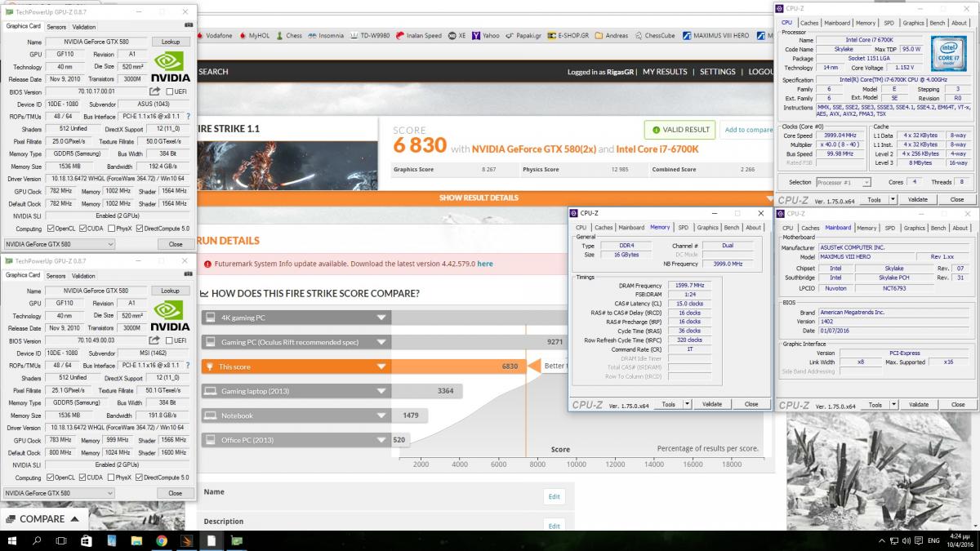Screen dimensions: 980x551
Task: Click screenshot camera icon in bottom GPU-Z window
Action: click(189, 275)
